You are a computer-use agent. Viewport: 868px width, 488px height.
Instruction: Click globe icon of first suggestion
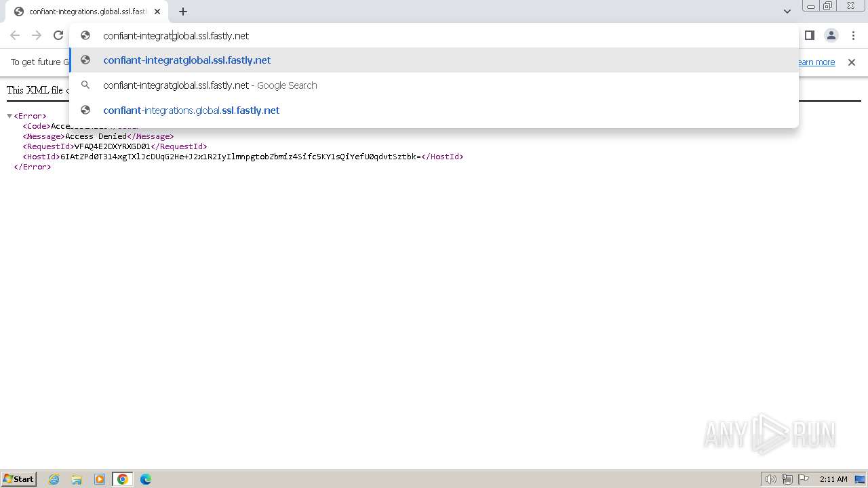point(85,60)
